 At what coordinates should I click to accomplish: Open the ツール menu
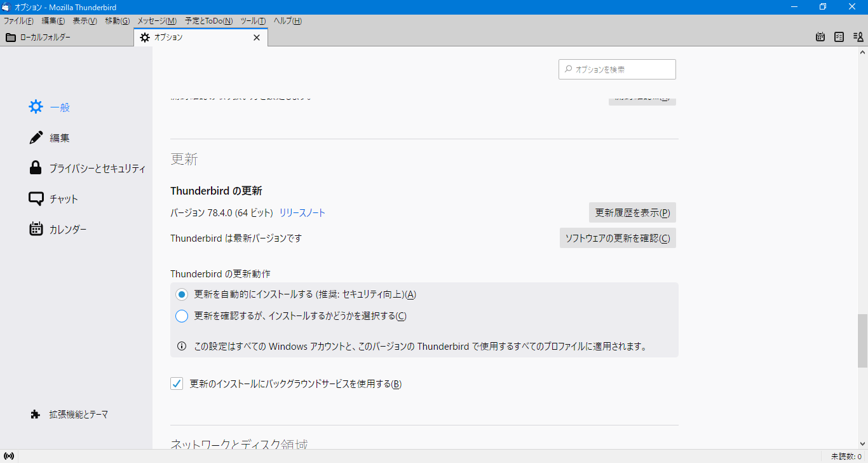pyautogui.click(x=253, y=21)
